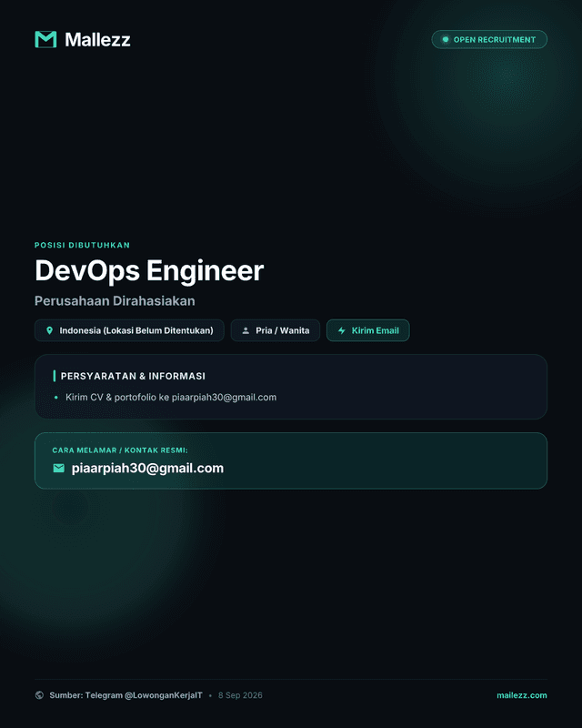Click the envelope icon in the contact box
582x728 pixels.
[58, 468]
